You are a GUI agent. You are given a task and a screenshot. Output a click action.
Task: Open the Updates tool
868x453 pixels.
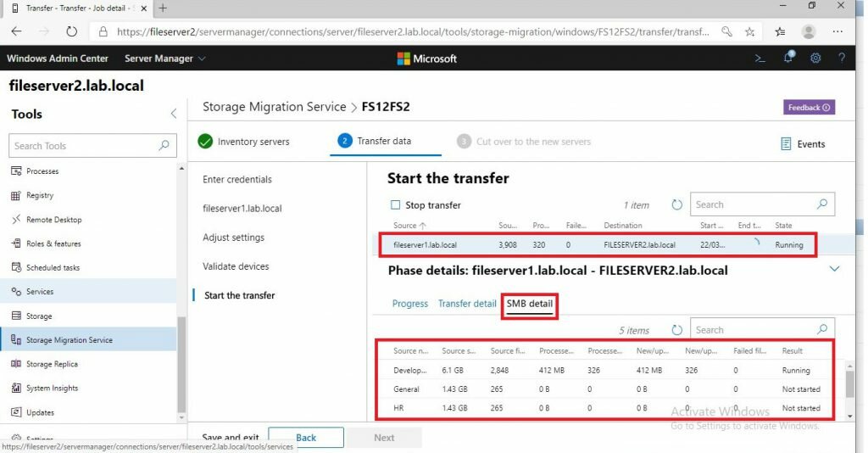pos(40,412)
